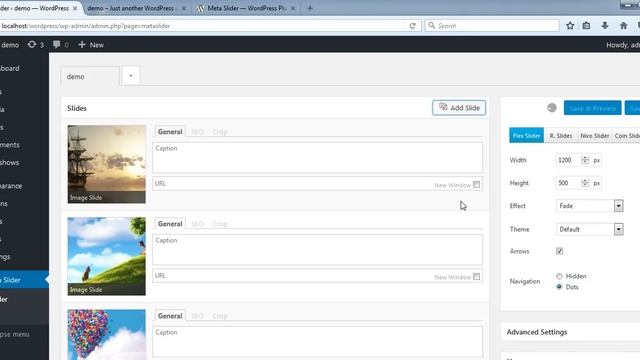Go to the browser home icon

click(623, 26)
